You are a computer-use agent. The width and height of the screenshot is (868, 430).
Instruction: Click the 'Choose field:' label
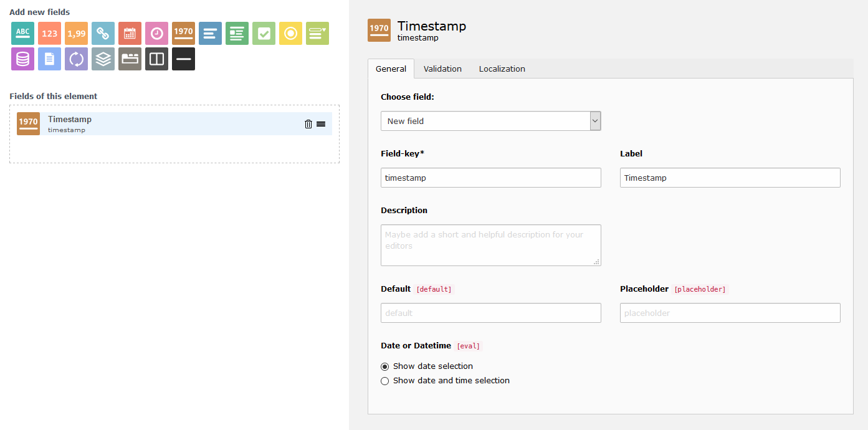coord(408,97)
